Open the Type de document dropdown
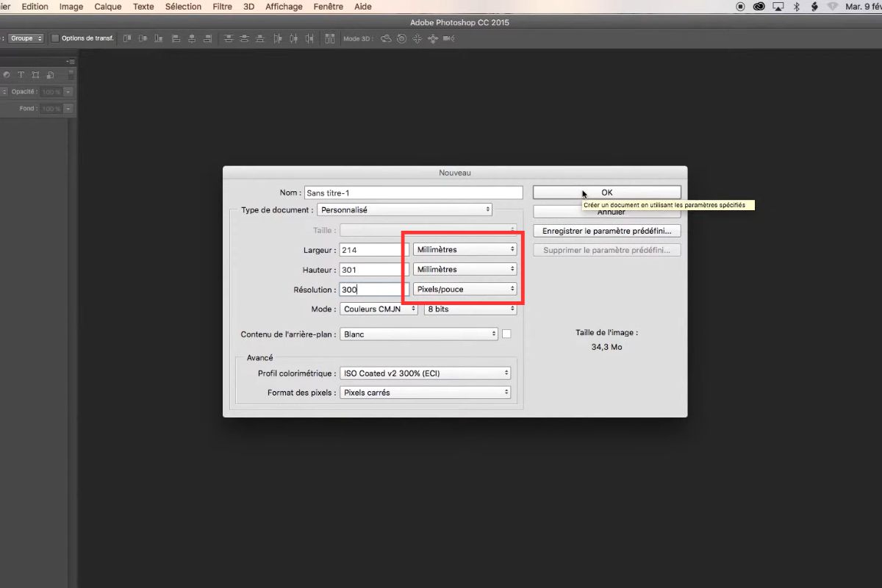This screenshot has height=588, width=882. pos(405,210)
